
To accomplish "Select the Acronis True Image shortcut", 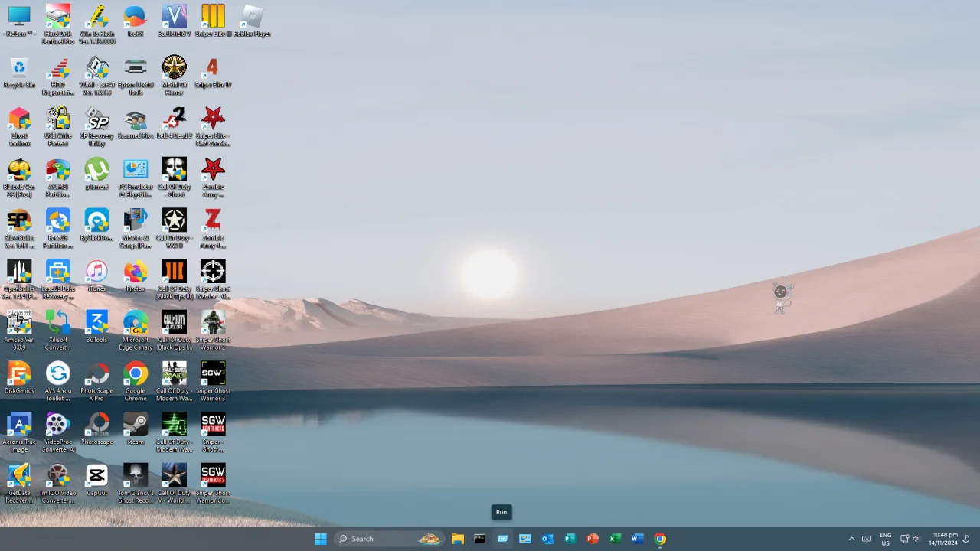I will pyautogui.click(x=19, y=432).
